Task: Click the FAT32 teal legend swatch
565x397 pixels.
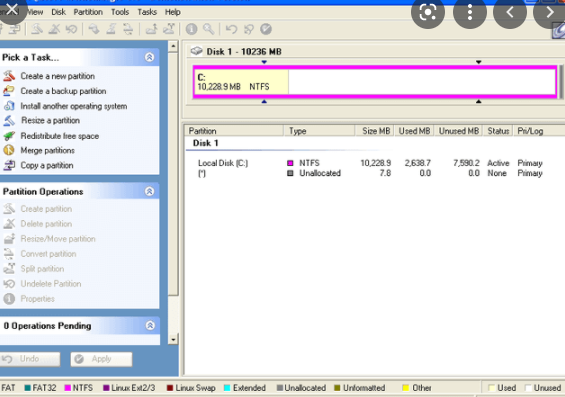Action: (x=27, y=388)
